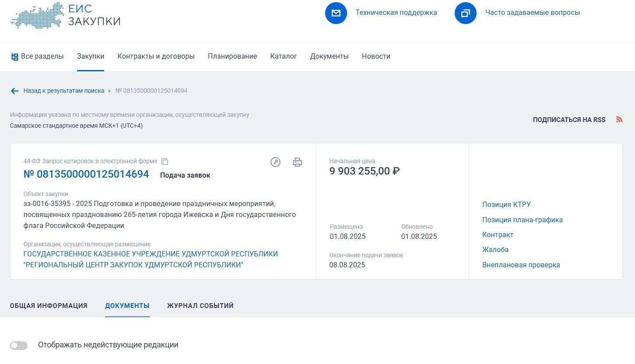Click the back arrow to search results
Screen dimensions: 635x364
14,91
